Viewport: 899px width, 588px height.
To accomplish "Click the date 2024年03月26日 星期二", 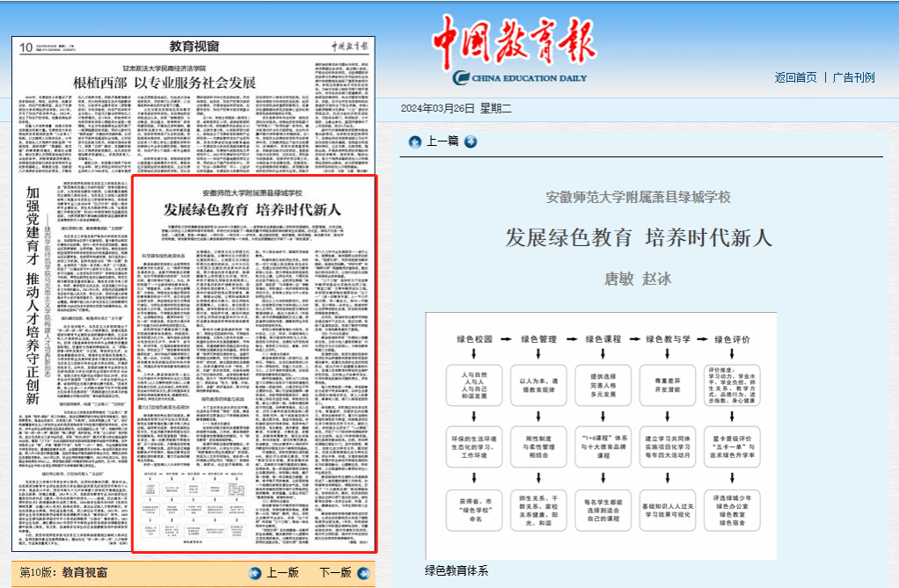I will click(x=456, y=108).
